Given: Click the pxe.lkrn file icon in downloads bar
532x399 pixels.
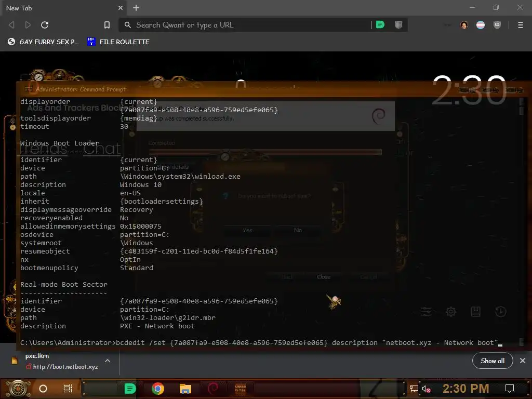Looking at the screenshot, I should pos(14,361).
